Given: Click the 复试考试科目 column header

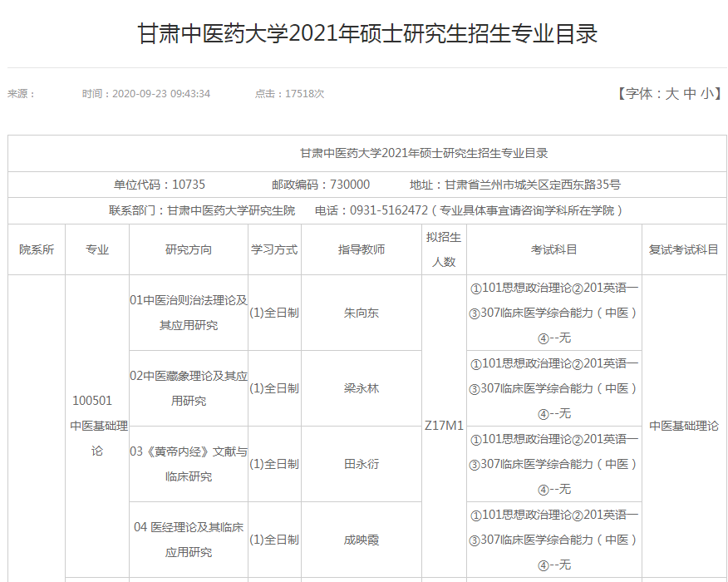Looking at the screenshot, I should (683, 248).
